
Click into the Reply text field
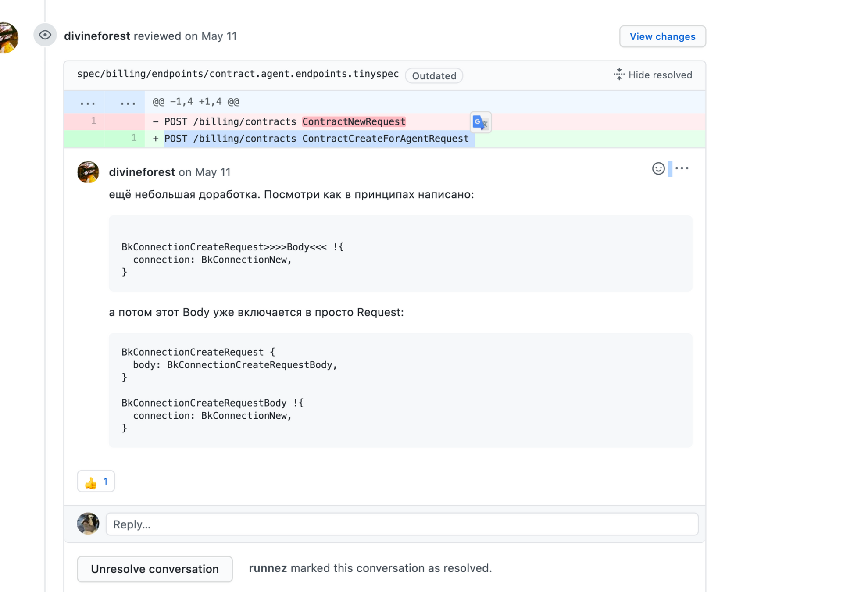coord(401,524)
